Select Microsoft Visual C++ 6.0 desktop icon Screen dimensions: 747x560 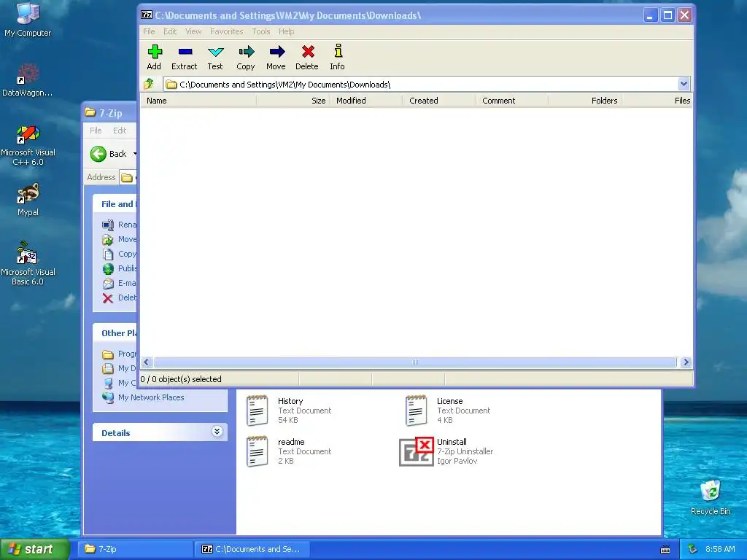[28, 134]
